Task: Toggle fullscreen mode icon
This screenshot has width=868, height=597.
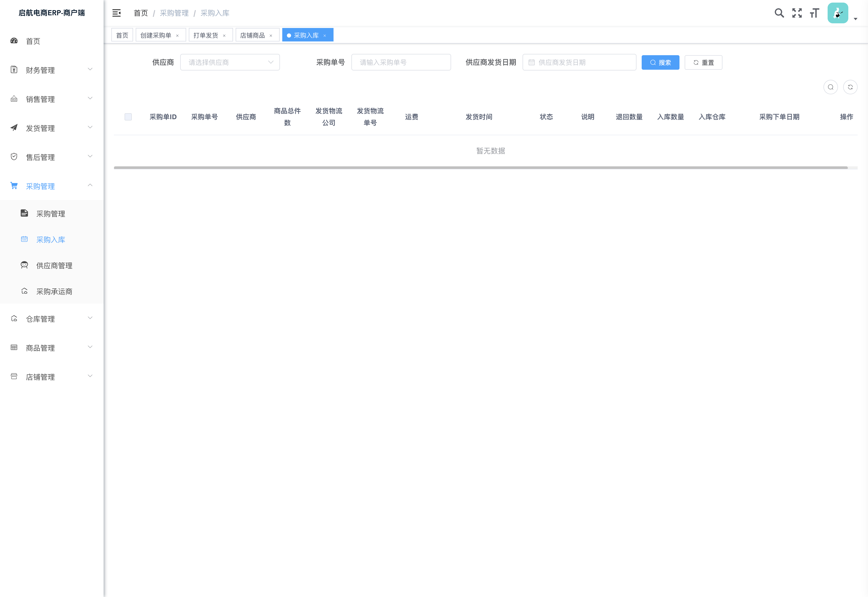Action: tap(797, 13)
